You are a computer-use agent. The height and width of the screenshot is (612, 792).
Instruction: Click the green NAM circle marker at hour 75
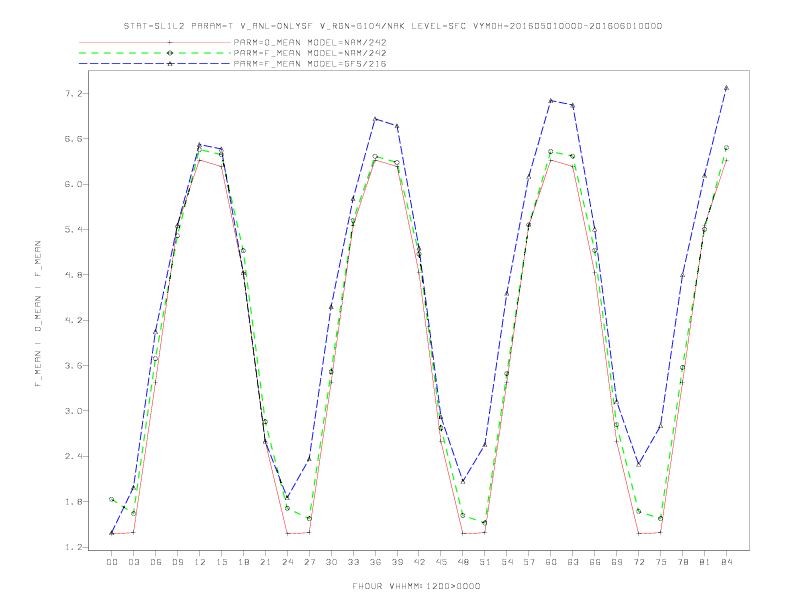point(661,519)
